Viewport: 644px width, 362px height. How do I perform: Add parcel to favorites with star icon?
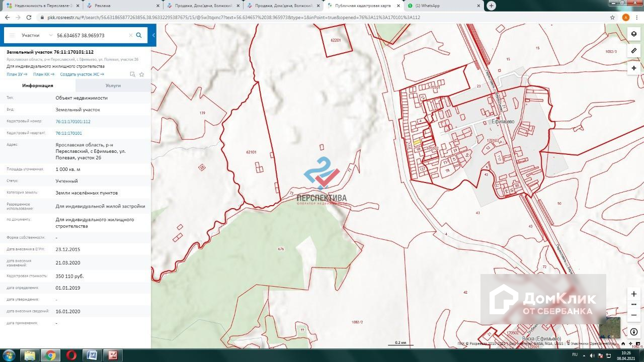coord(142,74)
